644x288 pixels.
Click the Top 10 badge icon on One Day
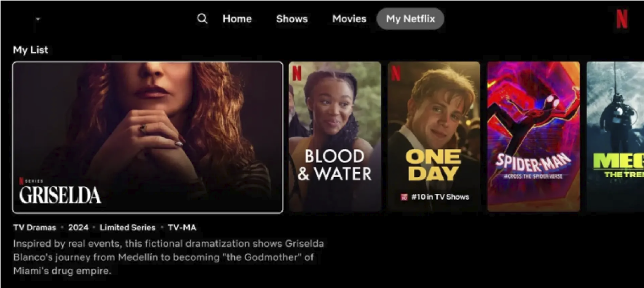click(x=404, y=197)
